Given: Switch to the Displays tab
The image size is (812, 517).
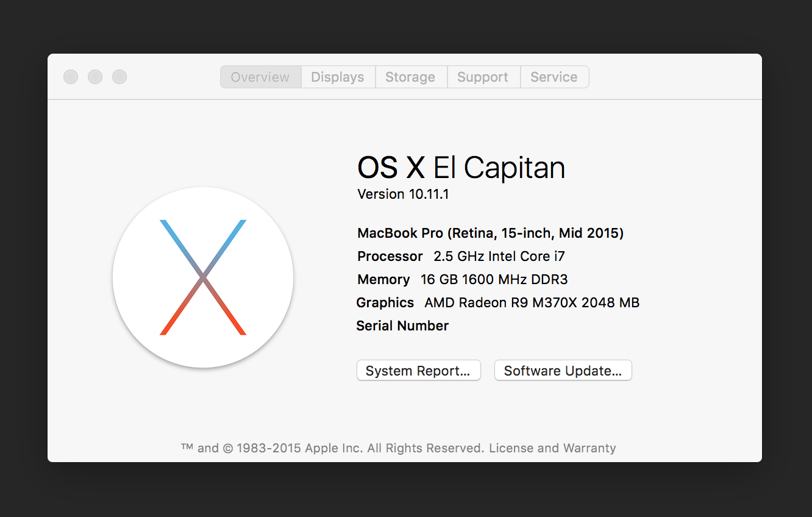Looking at the screenshot, I should 338,77.
